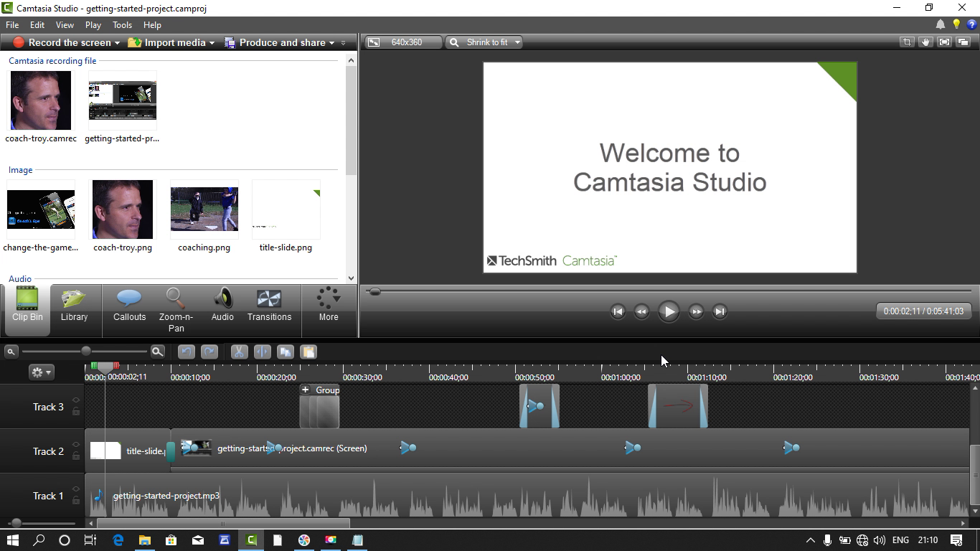Open Import media dropdown arrow
This screenshot has height=551, width=980.
(212, 43)
